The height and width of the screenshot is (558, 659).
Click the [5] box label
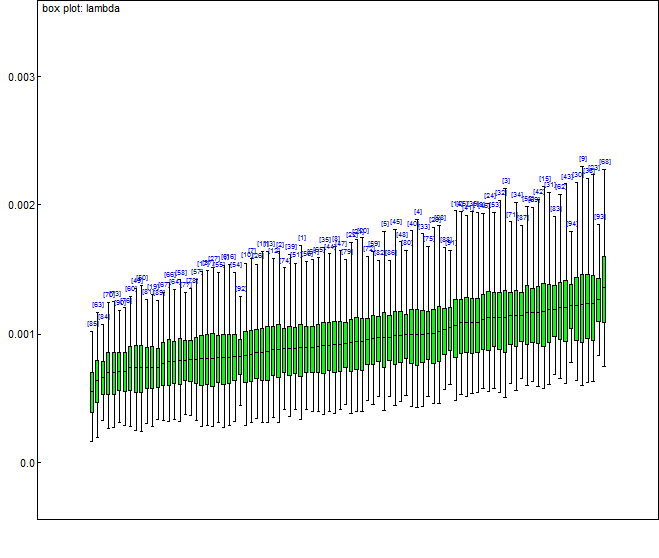pyautogui.click(x=385, y=224)
